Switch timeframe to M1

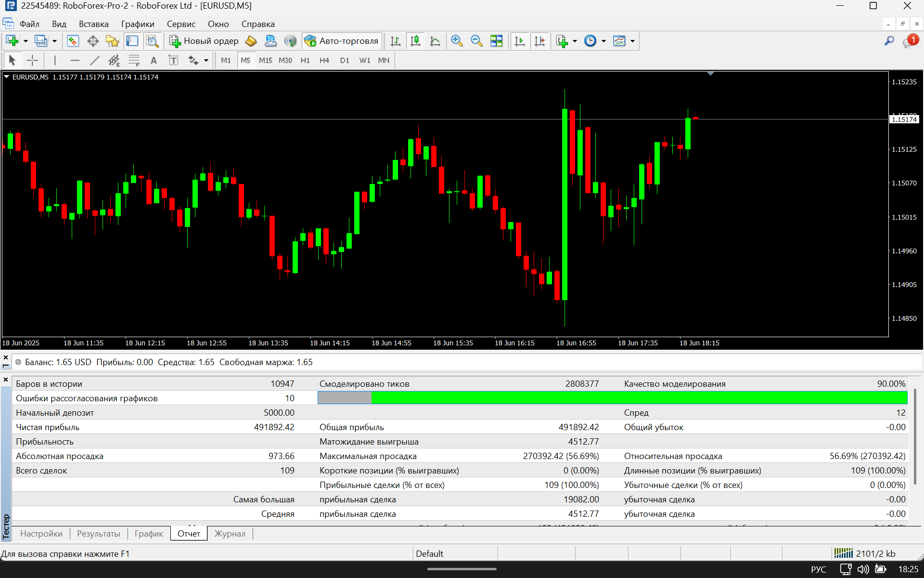point(226,60)
